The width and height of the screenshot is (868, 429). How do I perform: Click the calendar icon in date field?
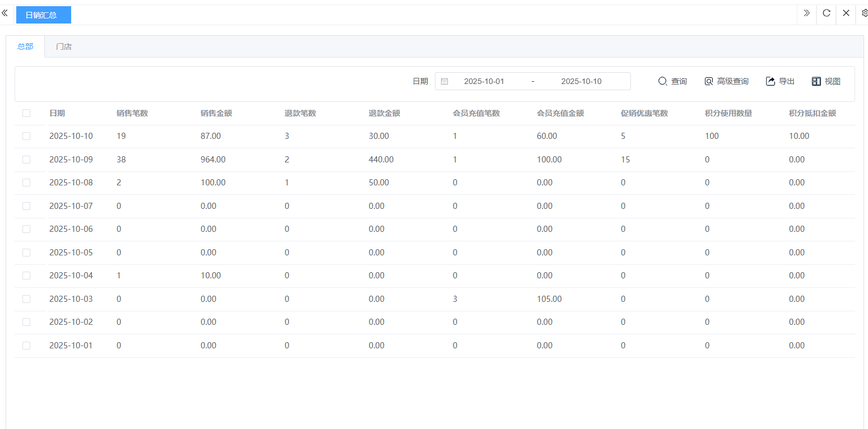click(444, 81)
